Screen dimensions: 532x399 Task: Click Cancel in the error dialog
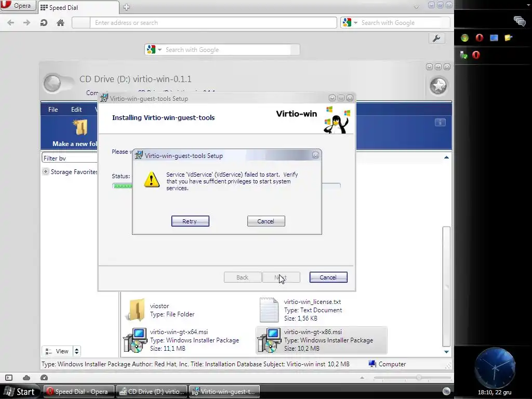coord(265,221)
